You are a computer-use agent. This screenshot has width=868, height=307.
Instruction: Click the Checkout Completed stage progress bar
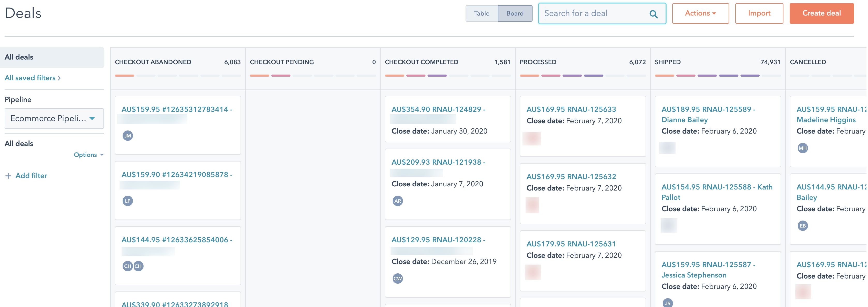point(447,76)
